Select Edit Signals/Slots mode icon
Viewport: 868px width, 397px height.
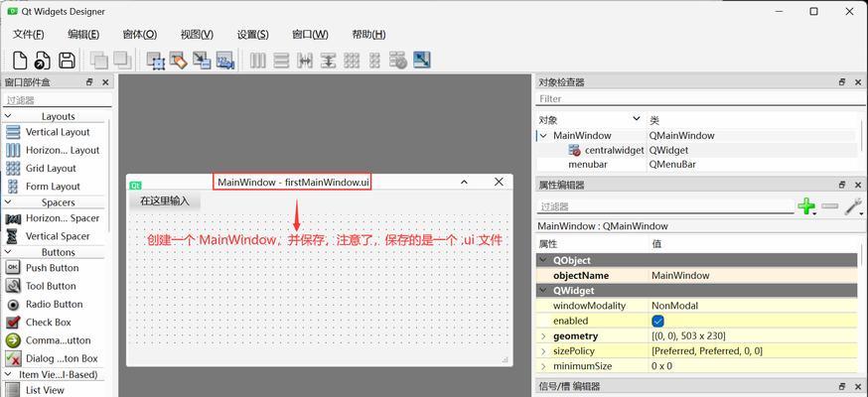coord(179,60)
